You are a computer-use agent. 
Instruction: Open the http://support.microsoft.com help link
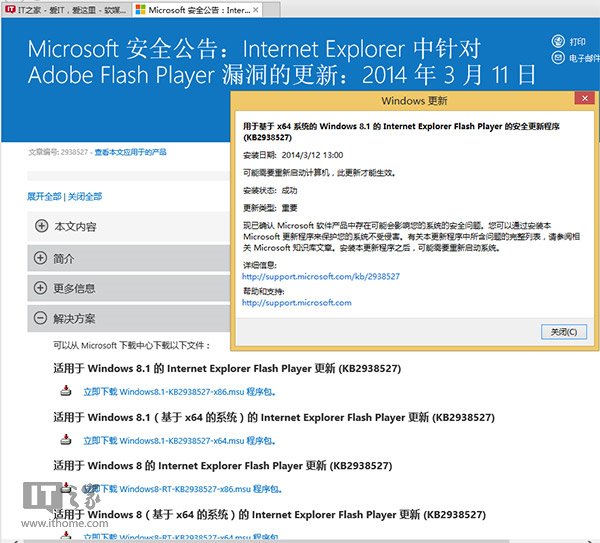(x=296, y=302)
